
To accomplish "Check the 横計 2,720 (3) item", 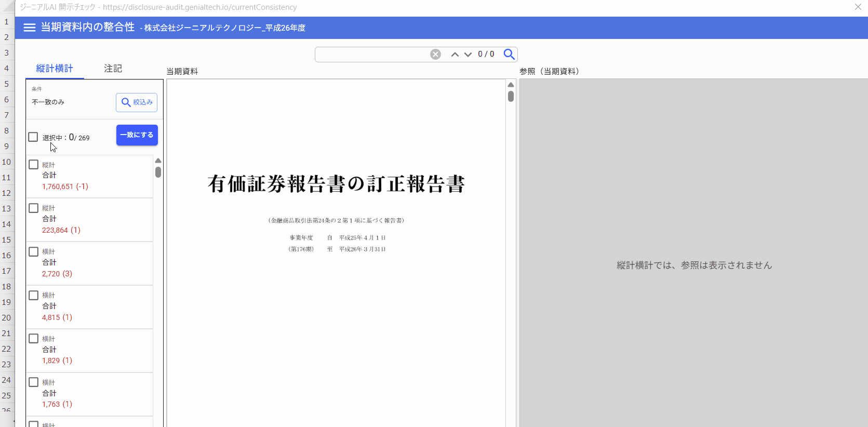I will (34, 252).
